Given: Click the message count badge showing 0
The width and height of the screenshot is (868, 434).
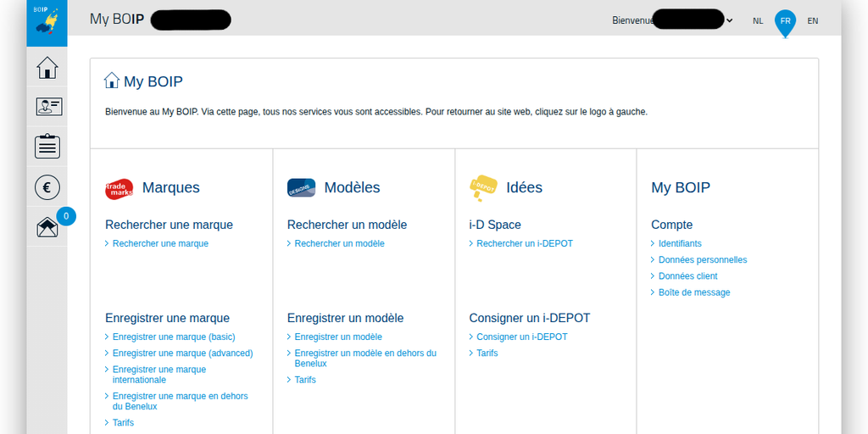Looking at the screenshot, I should [66, 216].
